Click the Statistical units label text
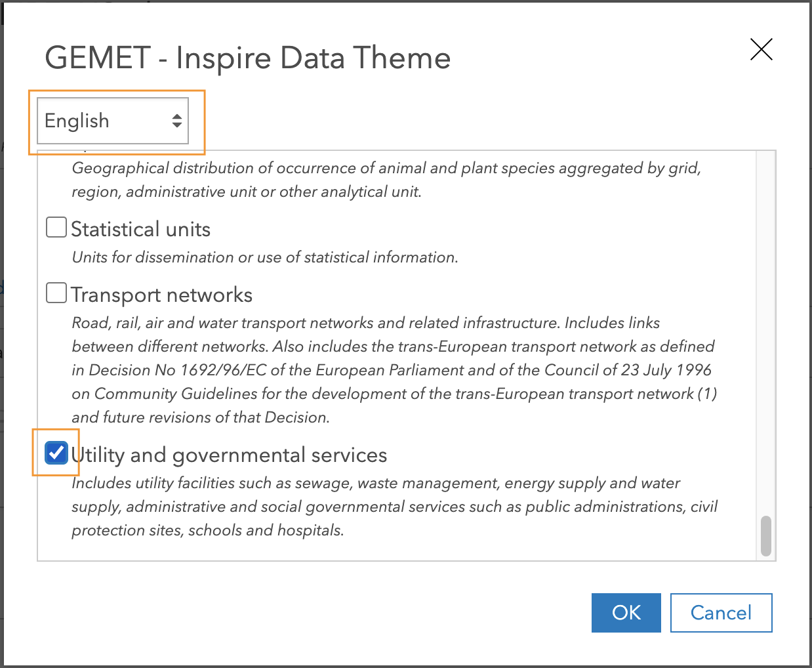Viewport: 812px width, 668px height. click(x=140, y=229)
